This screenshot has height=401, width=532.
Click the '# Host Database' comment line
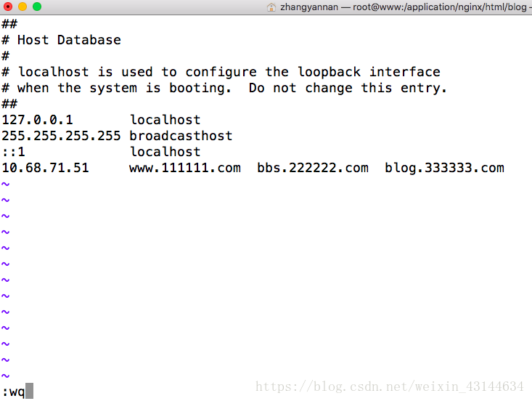[x=62, y=40]
